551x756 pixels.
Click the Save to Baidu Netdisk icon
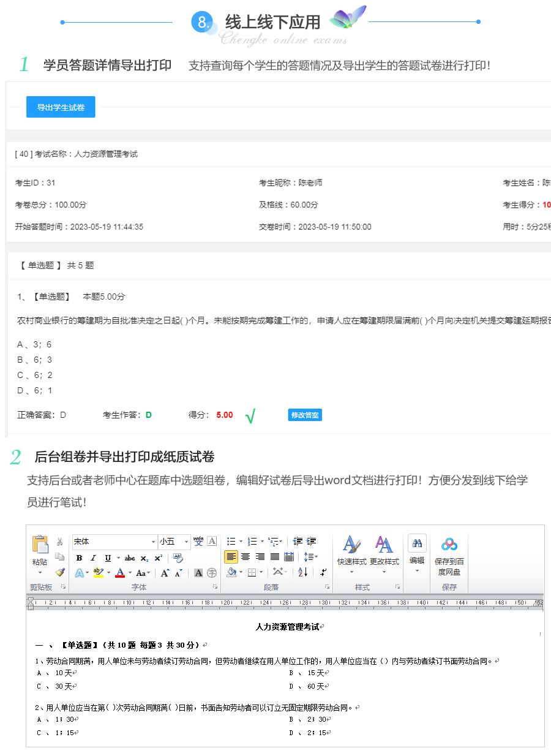449,545
